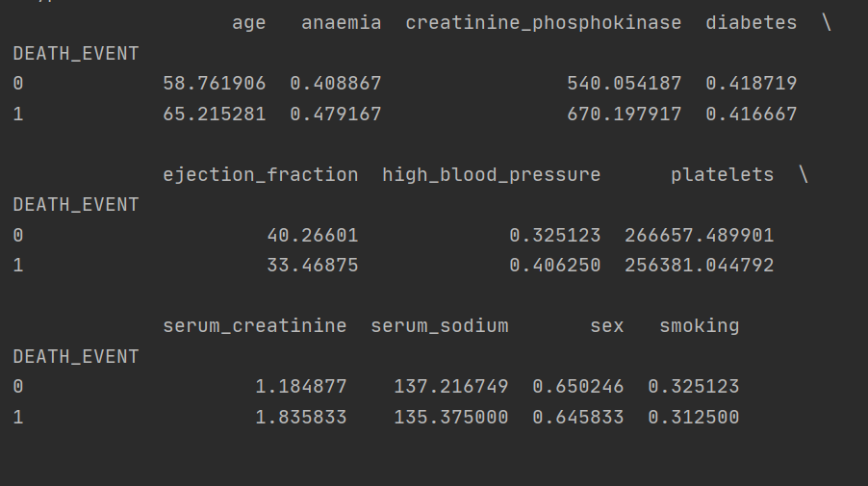Screen dimensions: 868x486
Task: Click platelets value 256381.044792
Action: click(700, 266)
